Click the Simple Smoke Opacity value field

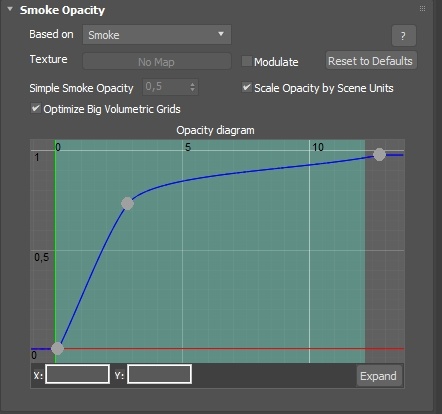(x=165, y=87)
